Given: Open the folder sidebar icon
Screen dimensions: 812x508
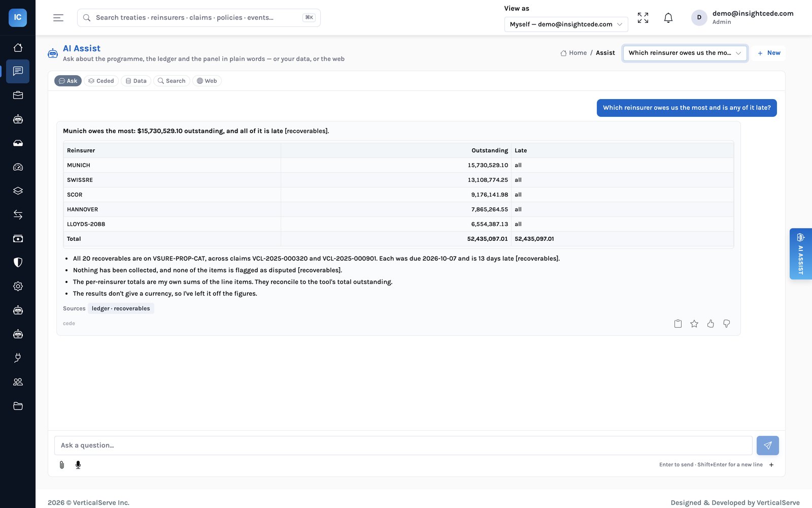Looking at the screenshot, I should coord(18,406).
